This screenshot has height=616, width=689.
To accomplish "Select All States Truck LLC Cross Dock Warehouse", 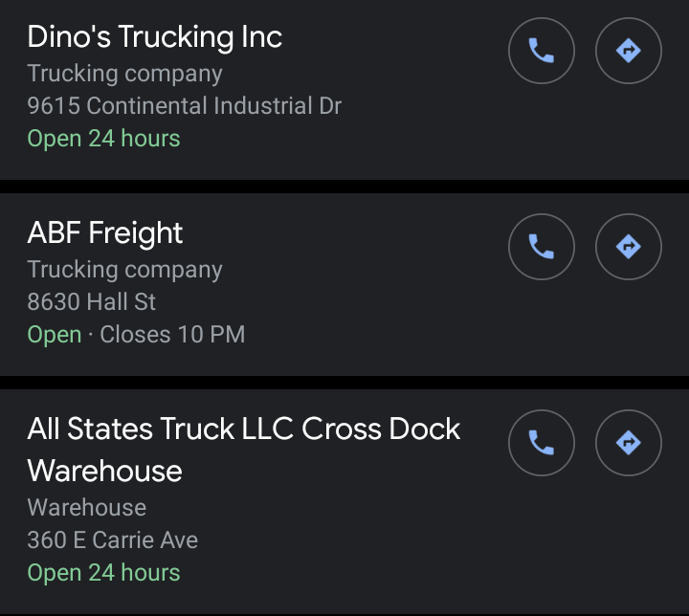I will pyautogui.click(x=244, y=429).
